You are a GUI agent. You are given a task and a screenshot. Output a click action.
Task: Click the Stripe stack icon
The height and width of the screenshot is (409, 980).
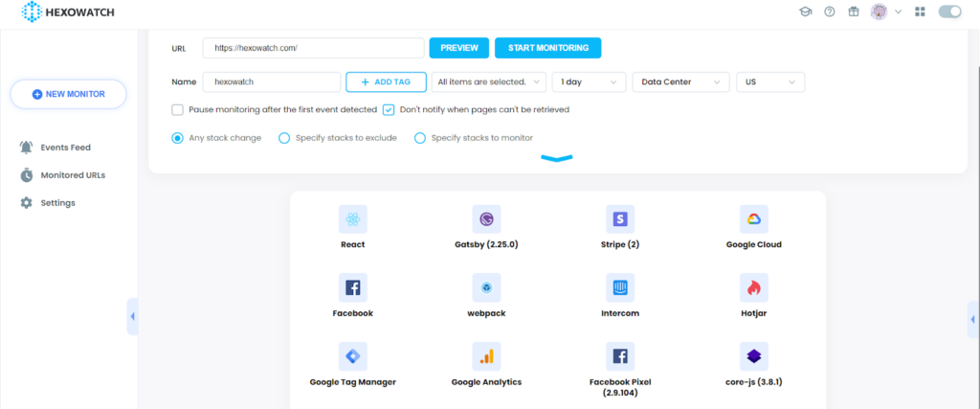coord(620,219)
